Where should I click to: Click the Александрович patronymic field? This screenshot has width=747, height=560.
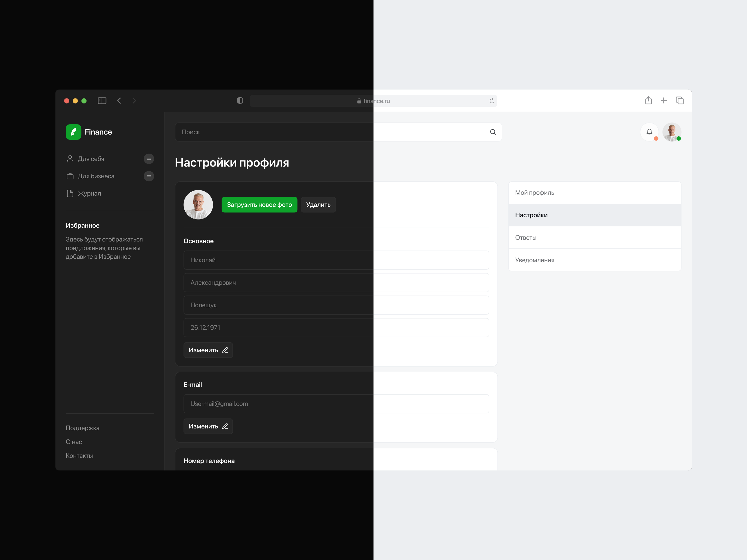click(336, 283)
